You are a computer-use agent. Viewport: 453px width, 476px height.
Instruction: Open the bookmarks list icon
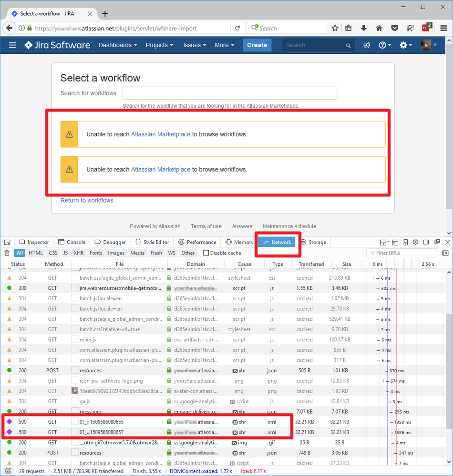tap(349, 28)
